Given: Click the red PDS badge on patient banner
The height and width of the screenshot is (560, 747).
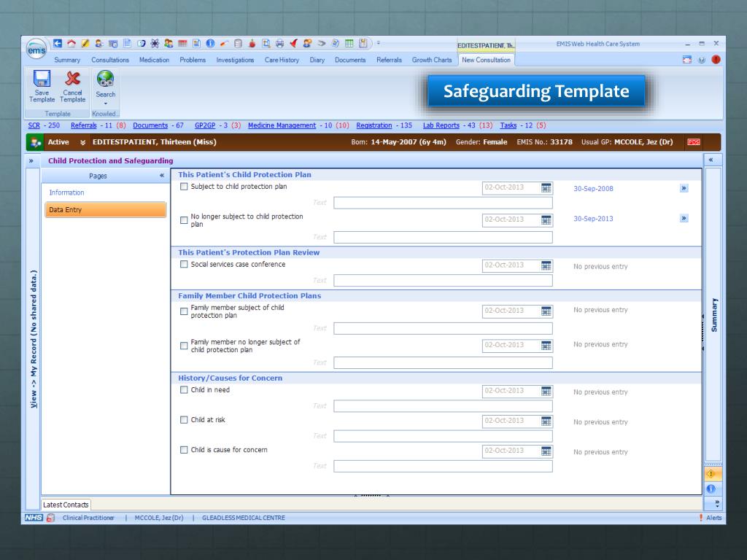Looking at the screenshot, I should click(x=693, y=142).
